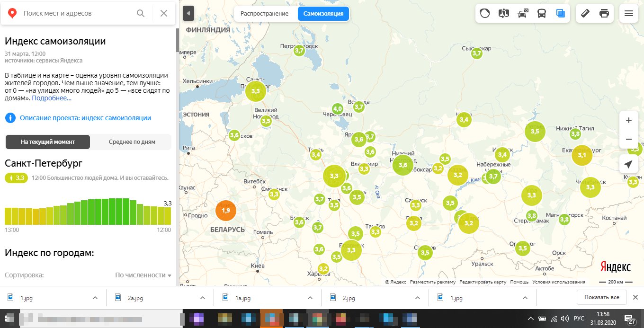This screenshot has height=328, width=644.
Task: Switch to Распространение tab
Action: point(264,14)
